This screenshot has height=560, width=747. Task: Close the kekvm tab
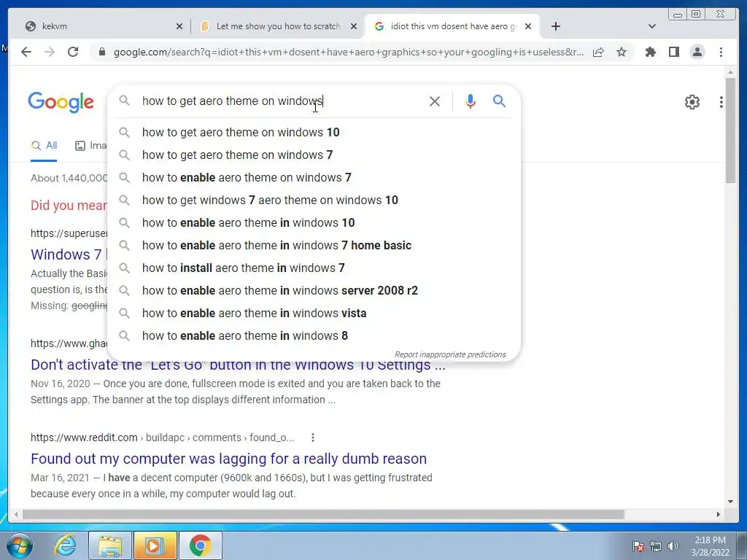point(179,26)
